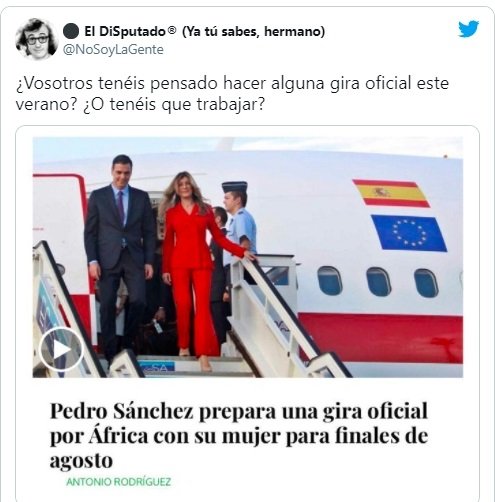Click the registered trademark symbol after DiSputado
The width and height of the screenshot is (495, 502).
click(x=171, y=30)
